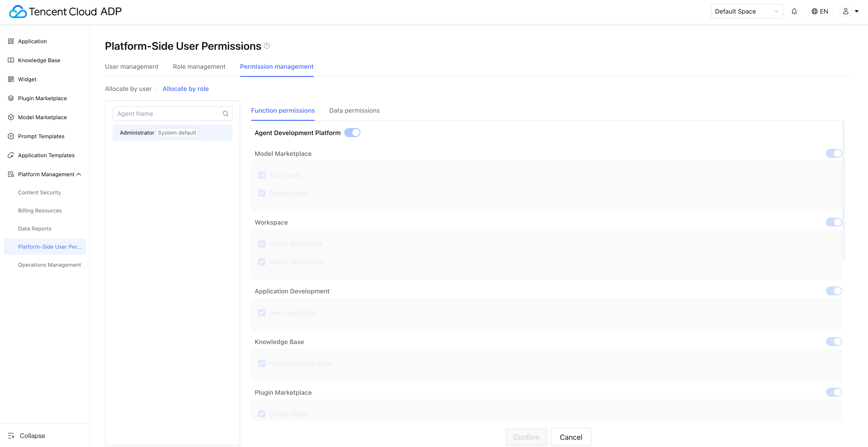
Task: Open the user account dropdown arrow
Action: [856, 12]
